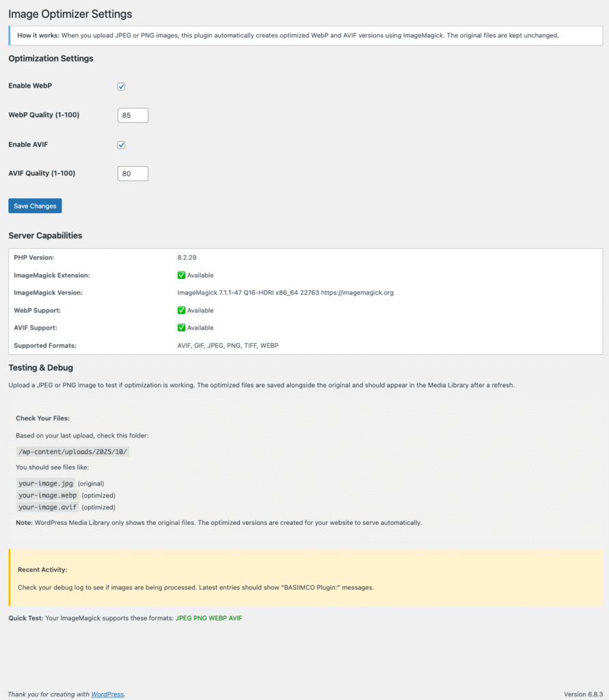Click the Version 6.8.3 footer text
The width and height of the screenshot is (609, 700).
(x=582, y=695)
